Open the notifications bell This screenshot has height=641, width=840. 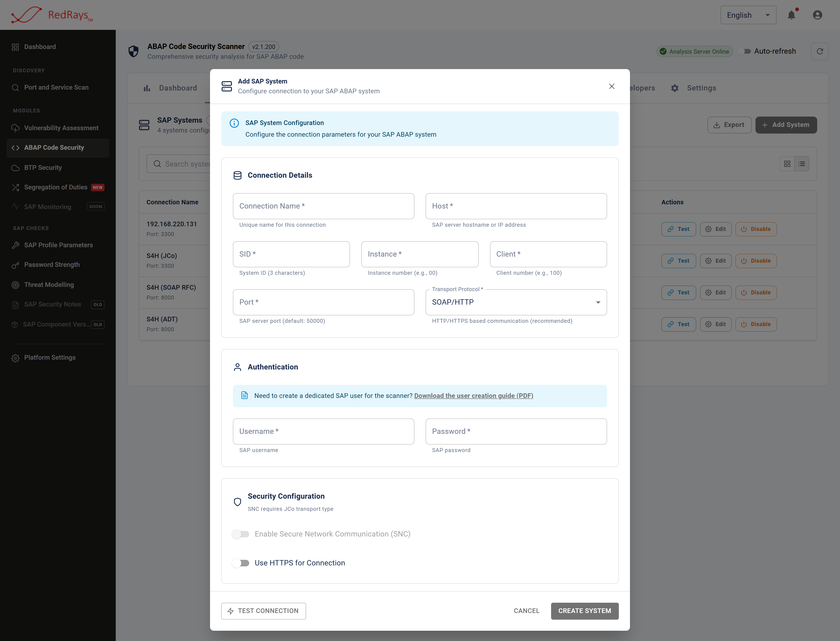point(791,15)
